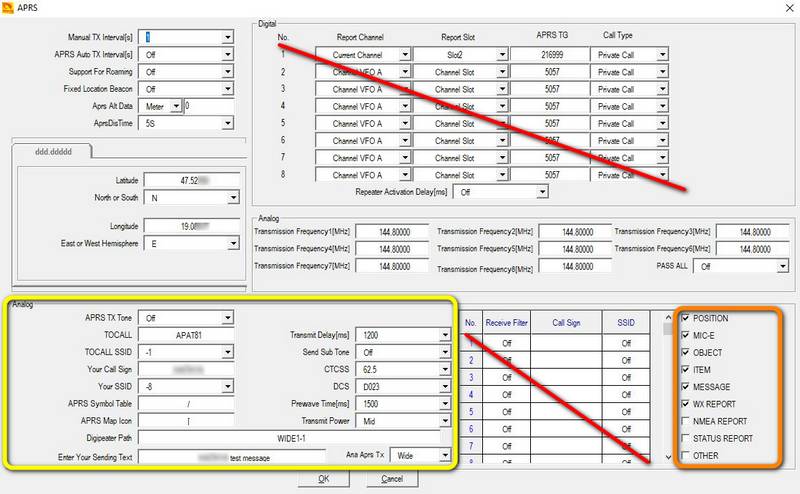The image size is (800, 494).
Task: Click the Cancel button
Action: pyautogui.click(x=392, y=479)
